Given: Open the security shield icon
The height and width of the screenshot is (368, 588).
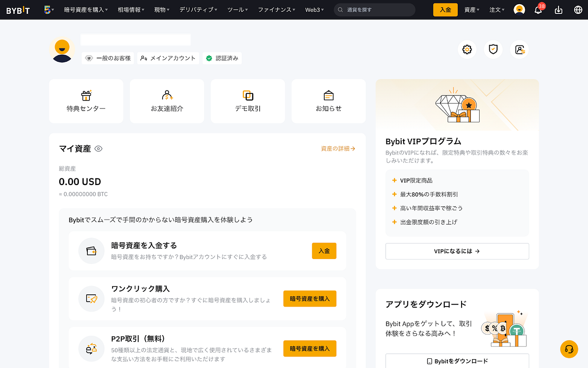Looking at the screenshot, I should click(x=493, y=50).
